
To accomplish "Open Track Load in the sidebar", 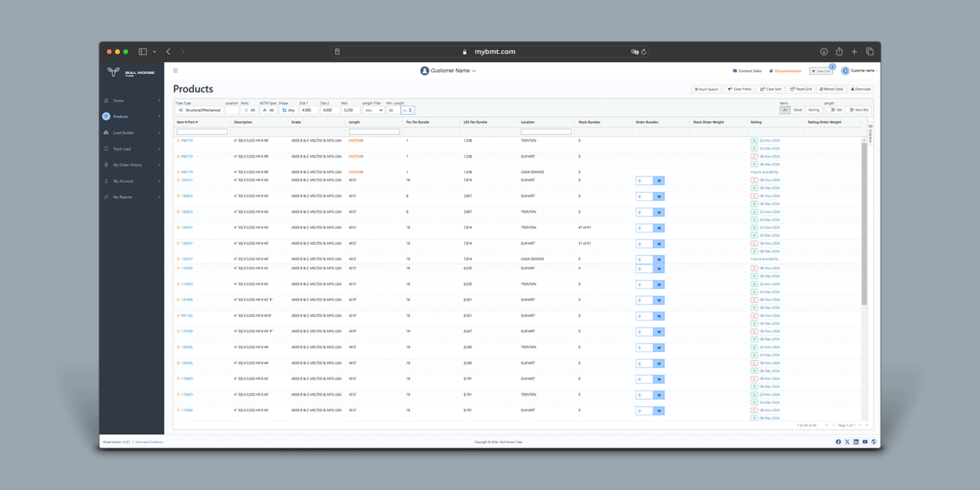I will tap(122, 148).
